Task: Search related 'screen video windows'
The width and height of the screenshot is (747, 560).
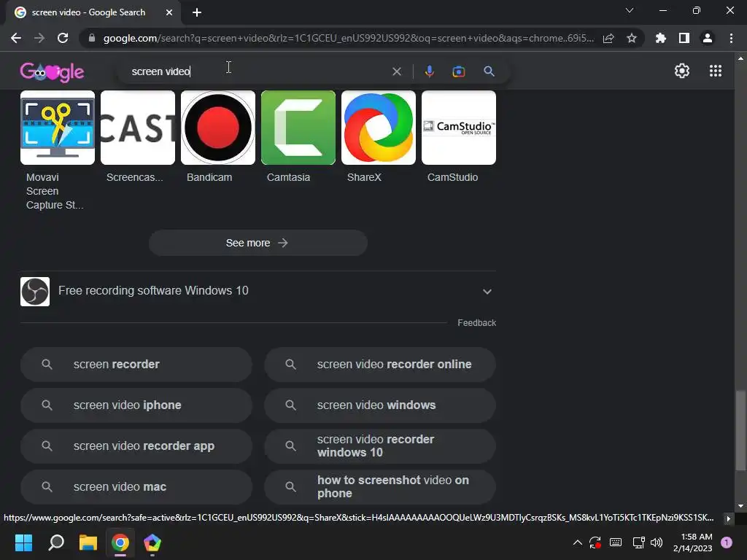Action: pos(380,405)
